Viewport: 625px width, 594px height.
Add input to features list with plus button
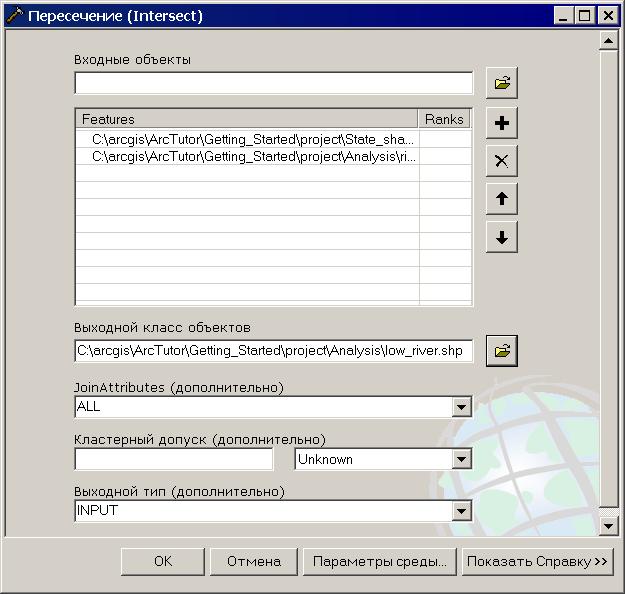(x=502, y=123)
